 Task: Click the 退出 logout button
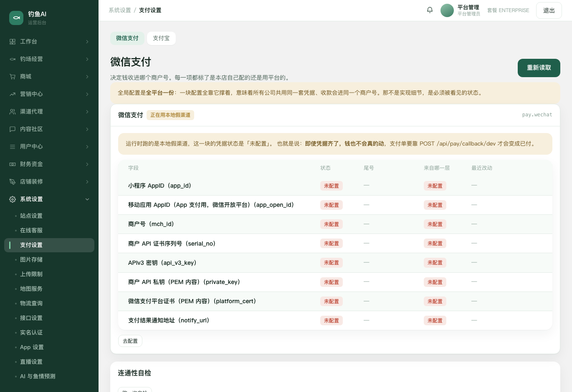coord(549,10)
